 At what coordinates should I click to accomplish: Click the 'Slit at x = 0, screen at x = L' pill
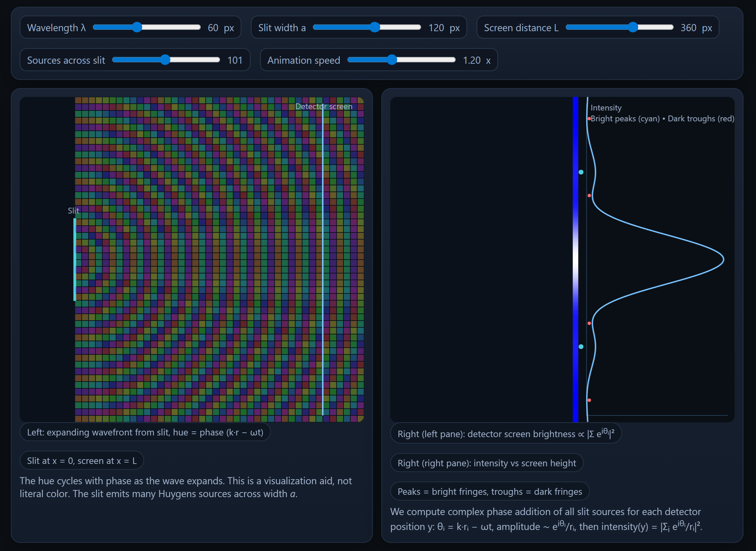(82, 461)
